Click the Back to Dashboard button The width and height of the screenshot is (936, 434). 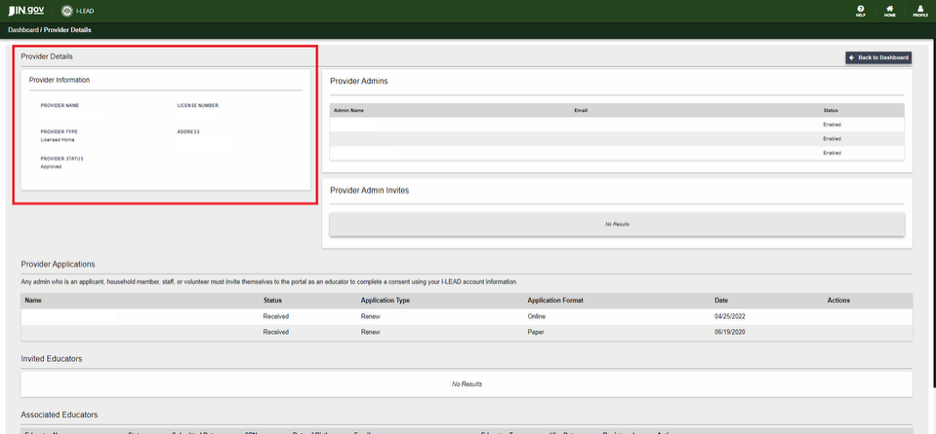[x=878, y=58]
